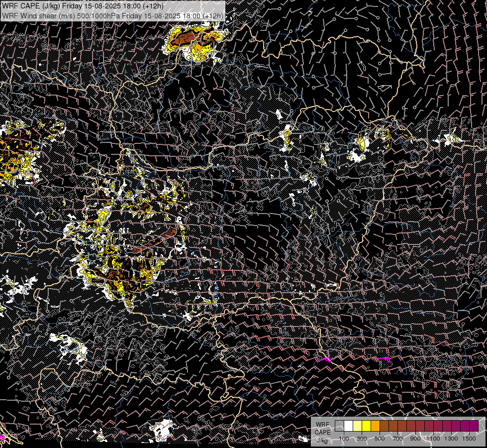Click the '500' legend label

pos(380,439)
